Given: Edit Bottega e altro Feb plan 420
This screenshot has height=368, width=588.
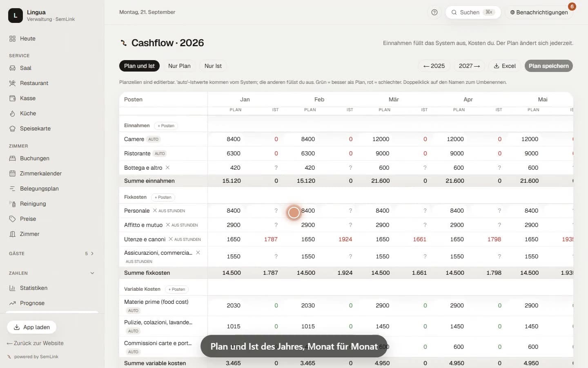Looking at the screenshot, I should 310,168.
